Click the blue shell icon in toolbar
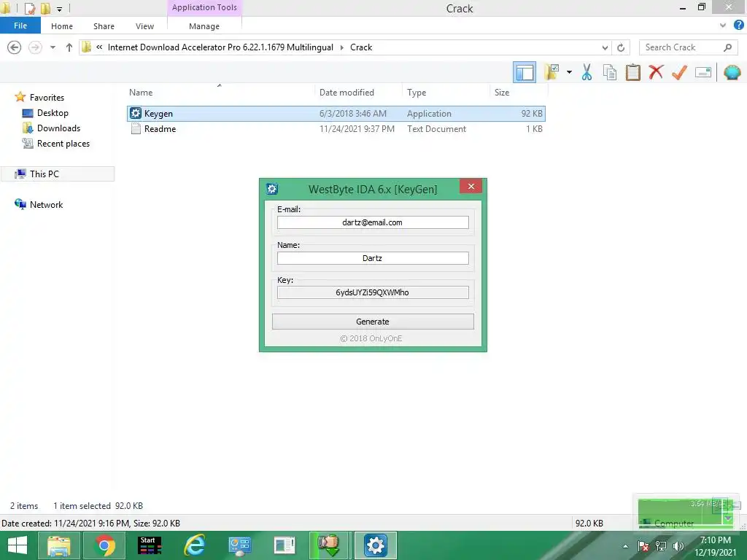 point(732,72)
